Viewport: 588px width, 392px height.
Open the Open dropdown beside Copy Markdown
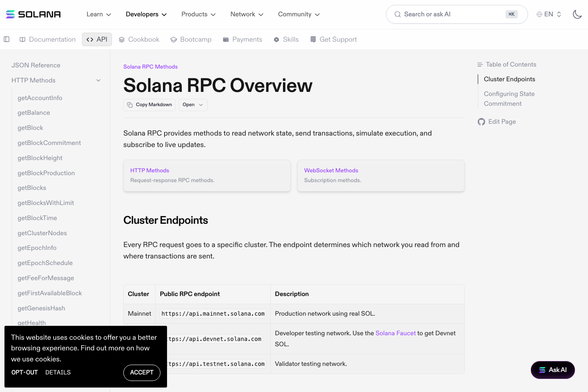click(193, 105)
